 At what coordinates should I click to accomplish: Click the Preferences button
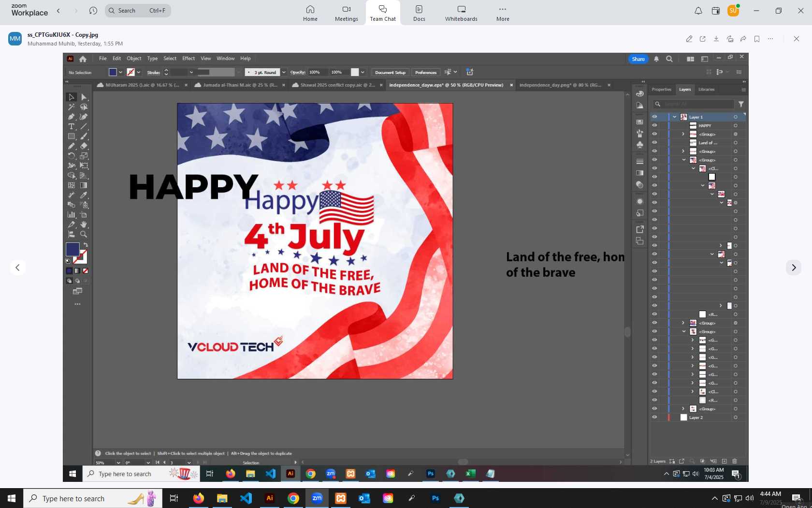[x=426, y=73]
